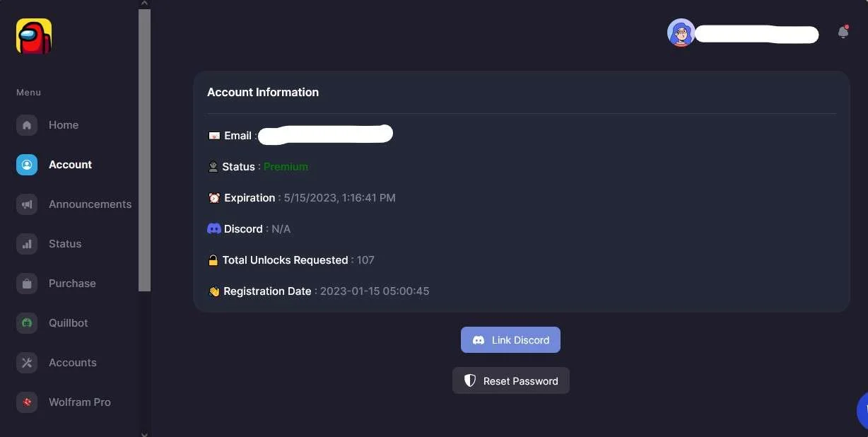Click the Reset Password button

pos(511,380)
